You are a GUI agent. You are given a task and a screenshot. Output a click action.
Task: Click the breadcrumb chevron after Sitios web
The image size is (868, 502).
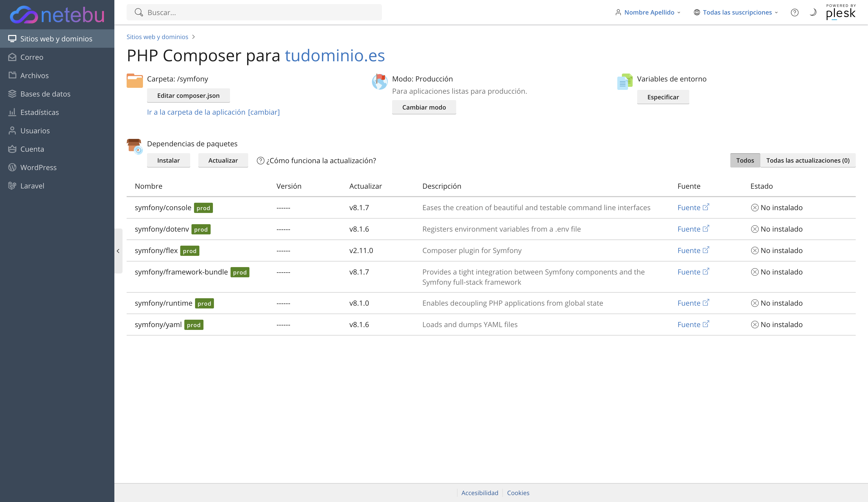[193, 37]
